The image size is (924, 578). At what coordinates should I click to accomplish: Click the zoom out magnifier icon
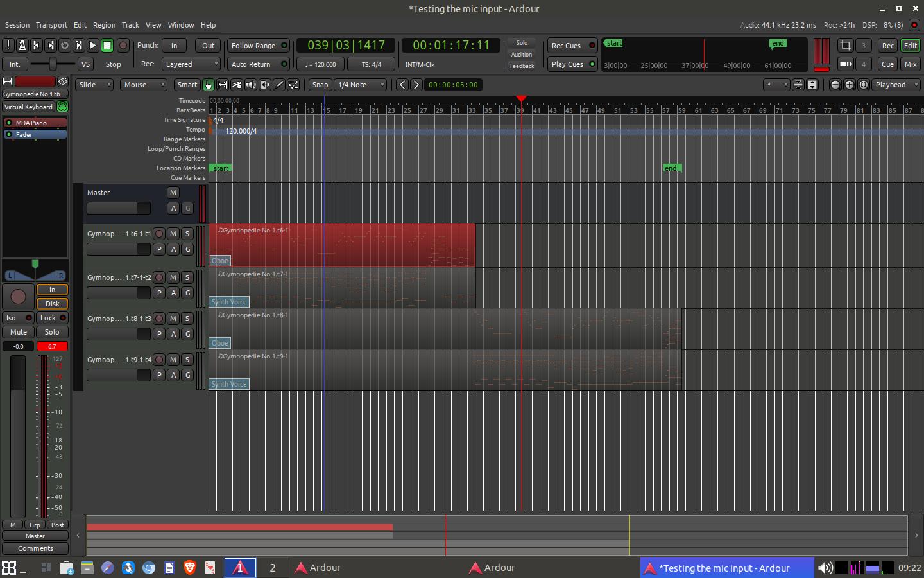click(835, 85)
